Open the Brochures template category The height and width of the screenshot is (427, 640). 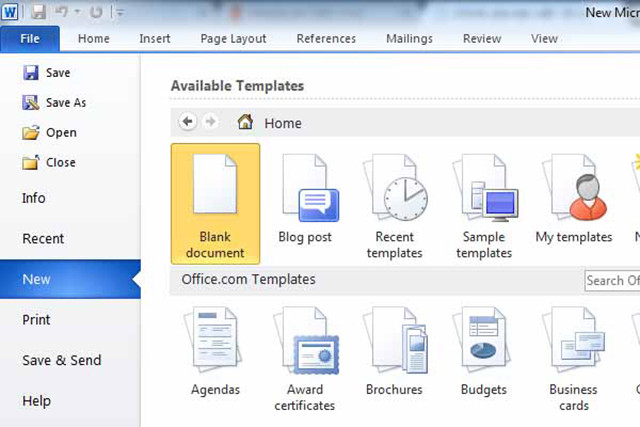pyautogui.click(x=394, y=353)
